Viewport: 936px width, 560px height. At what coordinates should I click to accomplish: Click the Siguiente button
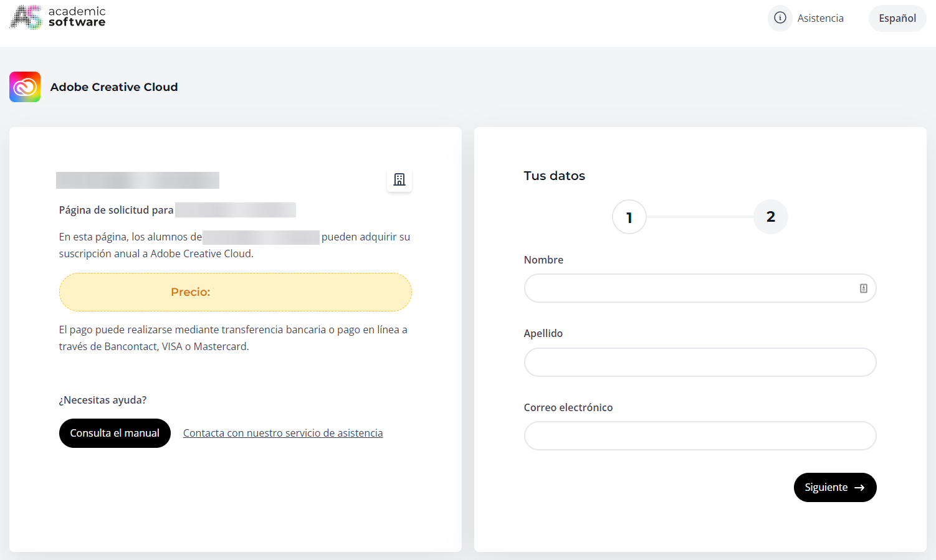tap(834, 487)
